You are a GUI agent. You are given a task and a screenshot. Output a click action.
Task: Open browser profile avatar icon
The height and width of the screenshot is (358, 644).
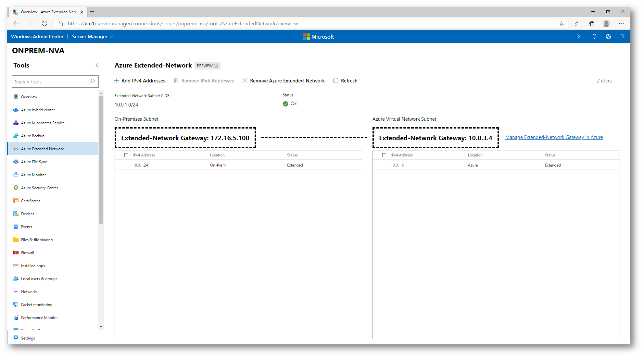point(606,23)
